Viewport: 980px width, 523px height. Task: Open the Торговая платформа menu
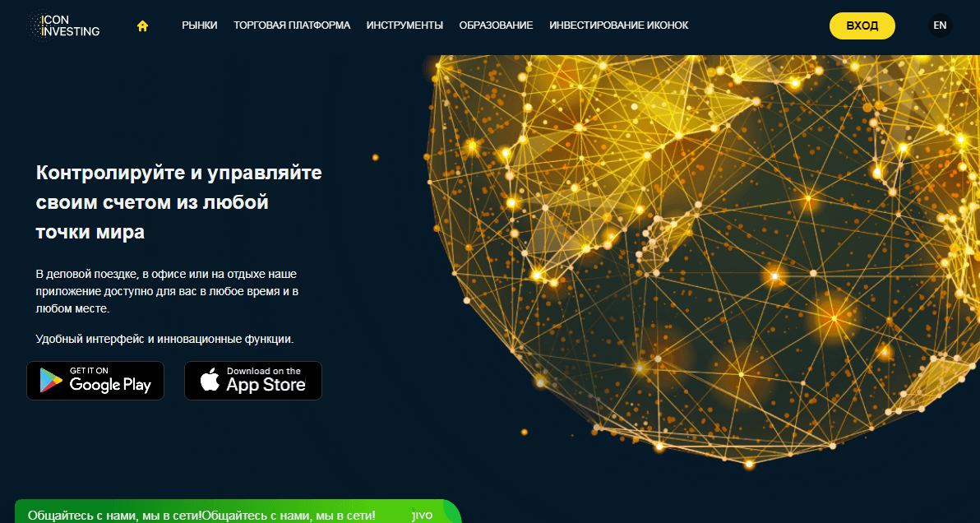point(292,25)
